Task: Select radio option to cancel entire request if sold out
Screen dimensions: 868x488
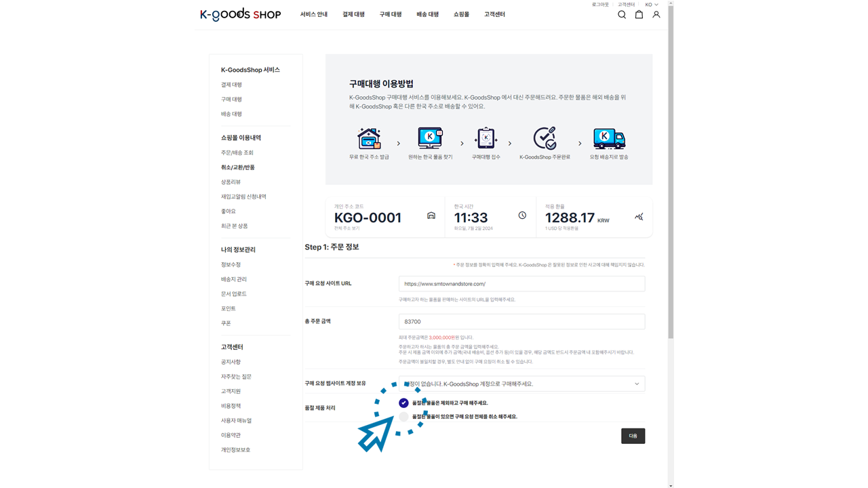Action: 403,417
